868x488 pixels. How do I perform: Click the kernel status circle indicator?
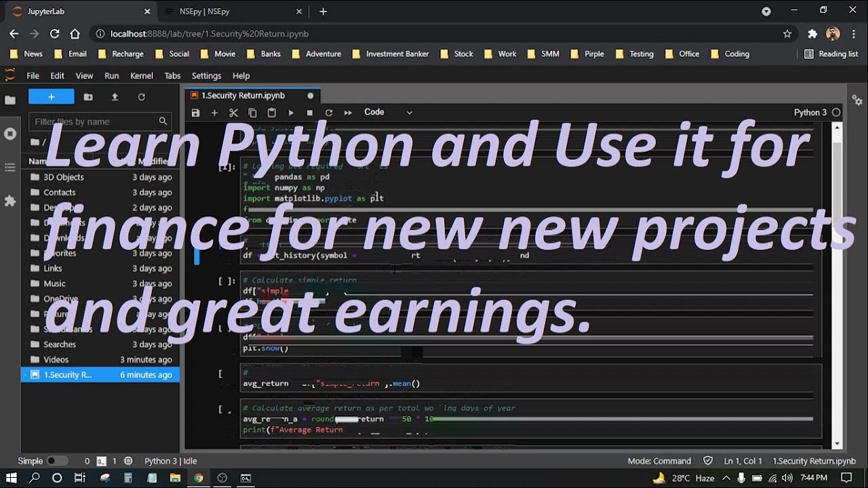[x=836, y=113]
